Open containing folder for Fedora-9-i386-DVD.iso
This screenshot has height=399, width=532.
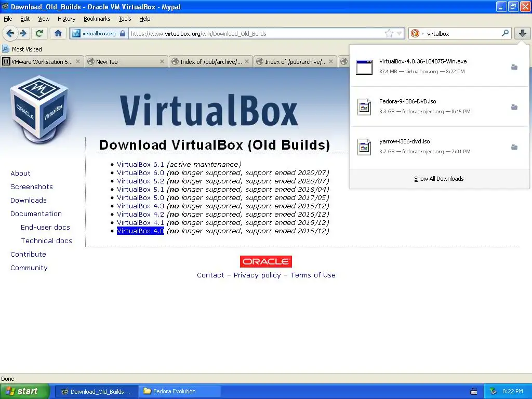514,107
